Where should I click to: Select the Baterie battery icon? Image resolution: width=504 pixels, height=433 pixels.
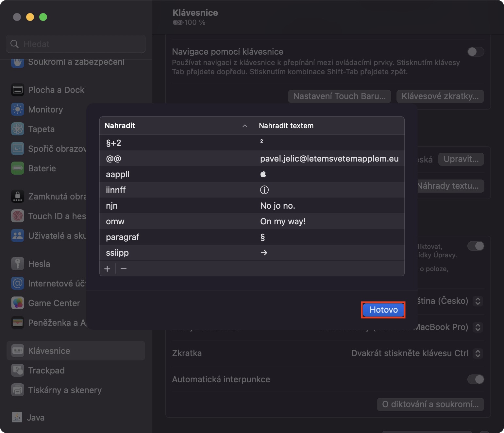(x=18, y=168)
